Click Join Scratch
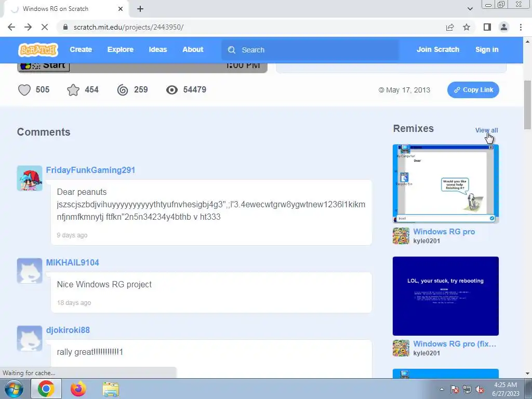 437,49
